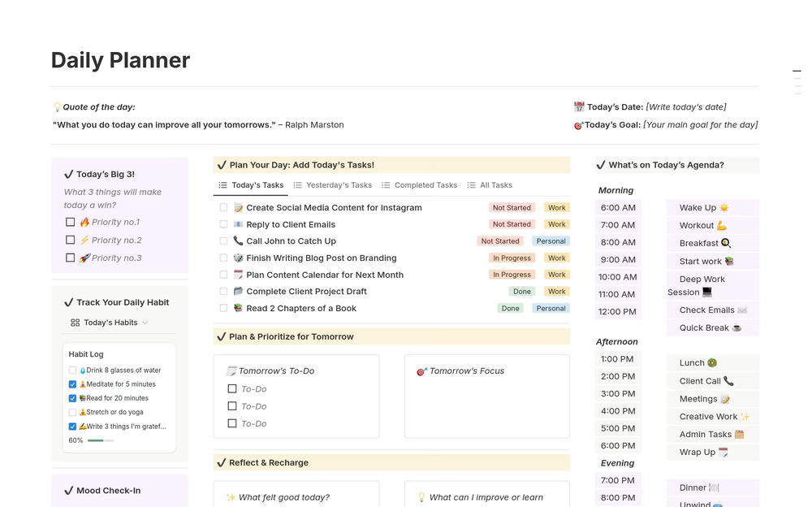The height and width of the screenshot is (507, 812).
Task: Click the 3:00 PM time slot
Action: tap(618, 393)
